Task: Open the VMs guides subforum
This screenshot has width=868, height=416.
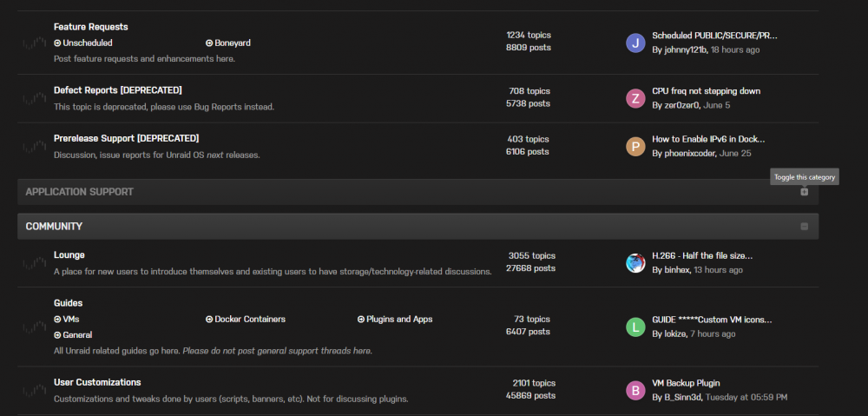Action: click(67, 319)
